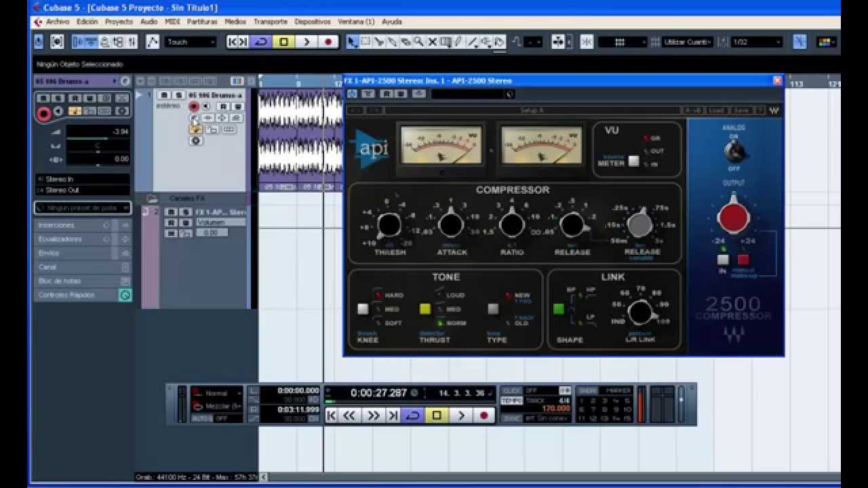Expand the Canal inspector section
Screen dimensions: 868x488
[x=83, y=267]
